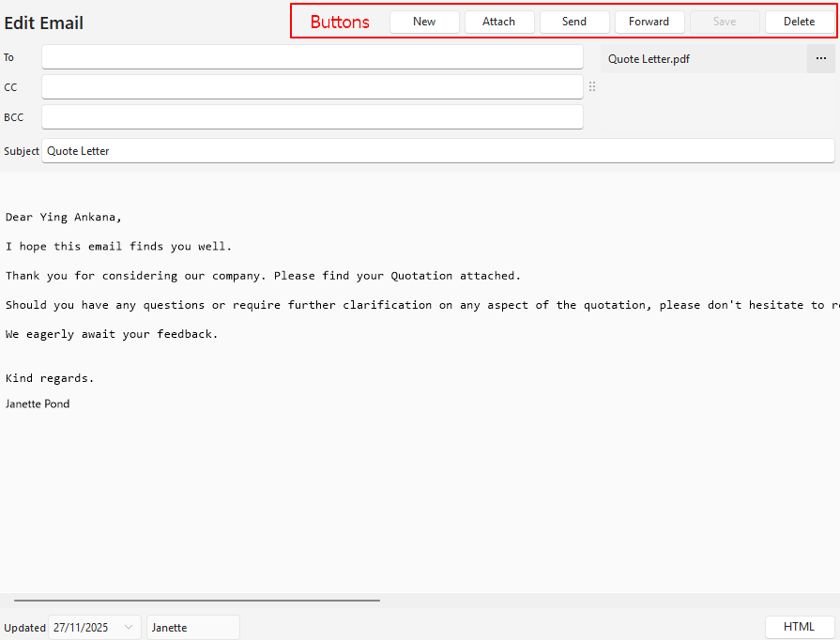Viewport: 840px width, 640px height.
Task: Expand the Updated date dropdown chevron
Action: click(x=129, y=628)
